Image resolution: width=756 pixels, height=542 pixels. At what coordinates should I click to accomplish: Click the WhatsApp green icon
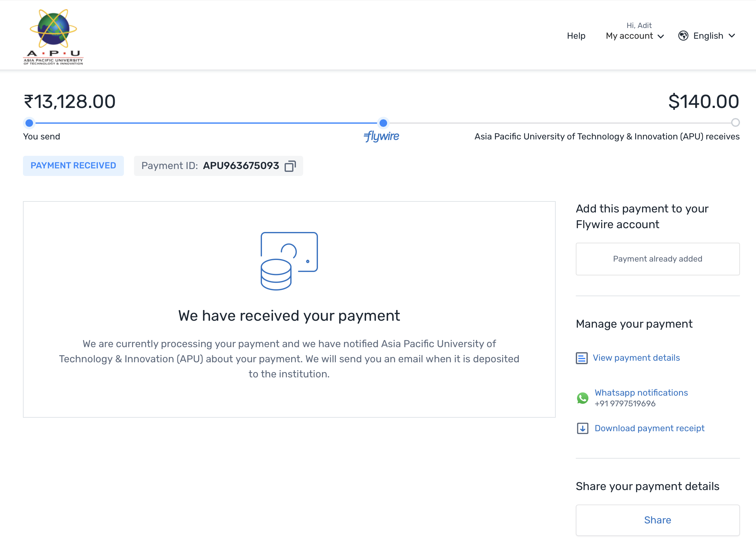click(583, 398)
